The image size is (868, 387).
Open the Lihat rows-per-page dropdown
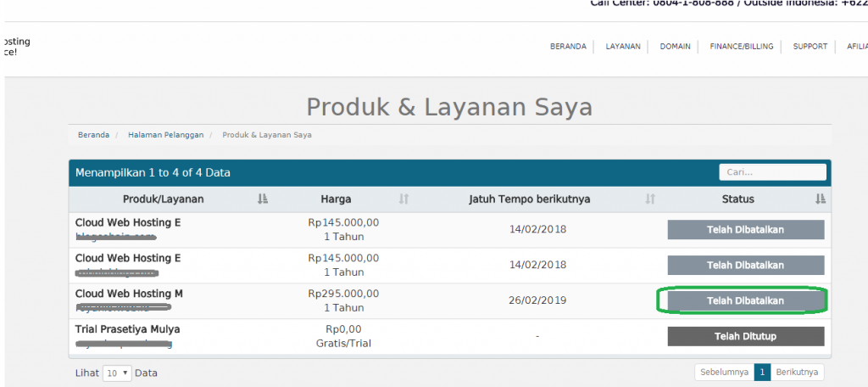coord(117,373)
